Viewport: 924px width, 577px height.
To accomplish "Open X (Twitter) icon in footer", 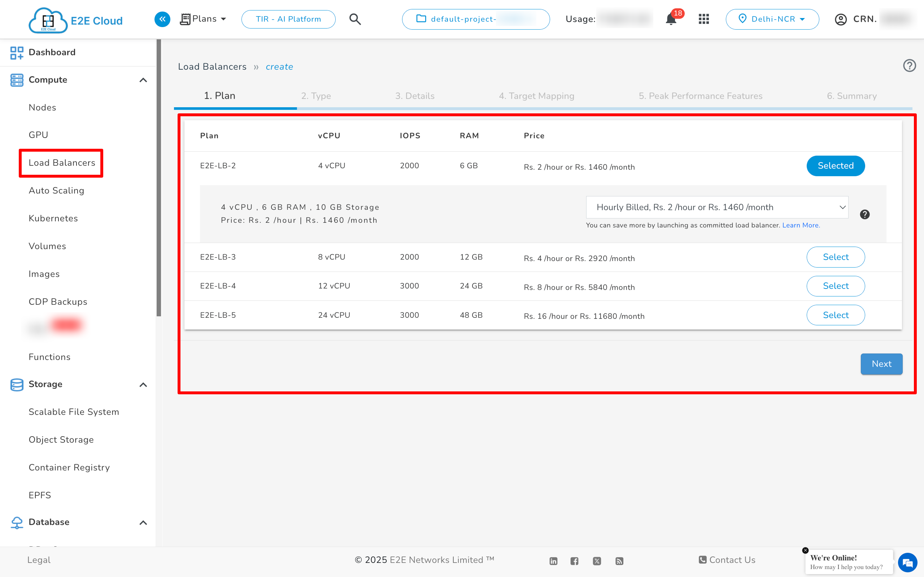I will click(x=597, y=561).
